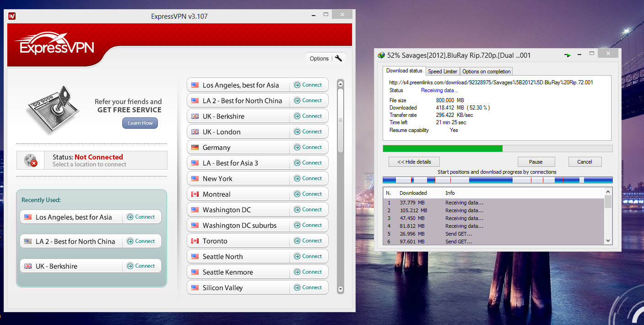Select connection row 6 with 97.601 MB
The width and height of the screenshot is (644, 325).
[x=494, y=242]
